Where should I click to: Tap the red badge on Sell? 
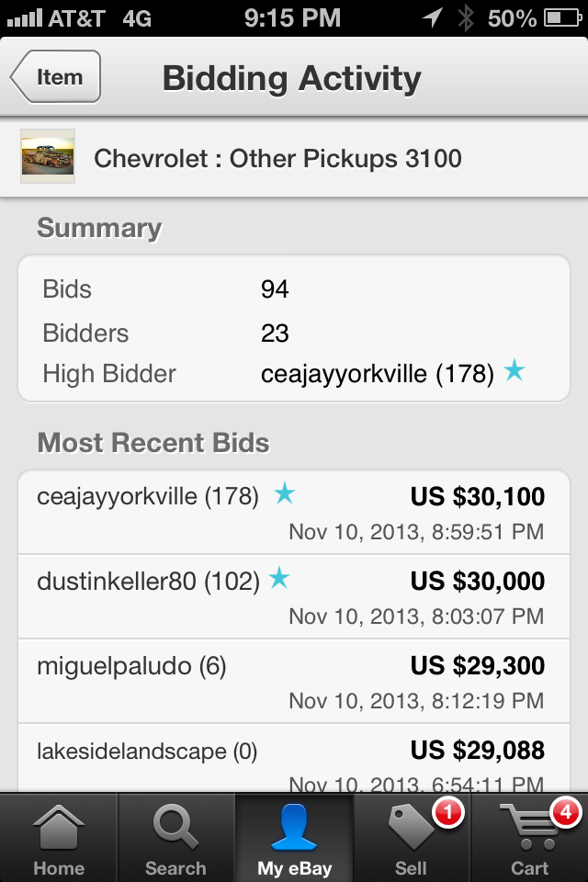tap(448, 812)
